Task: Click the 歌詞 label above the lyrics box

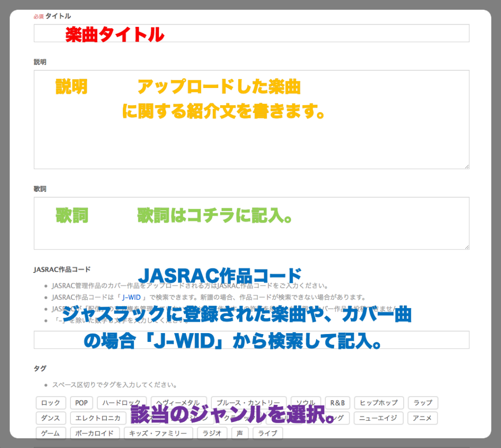Action: (40, 189)
